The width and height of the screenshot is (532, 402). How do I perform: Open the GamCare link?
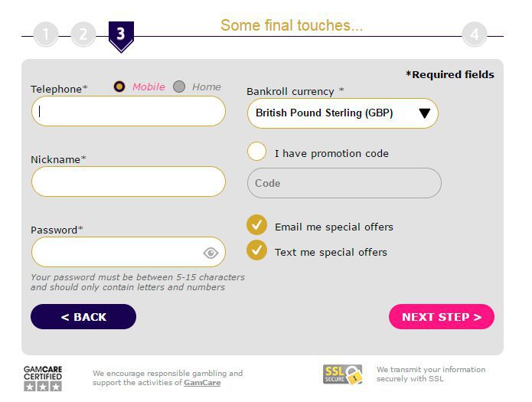pyautogui.click(x=202, y=383)
